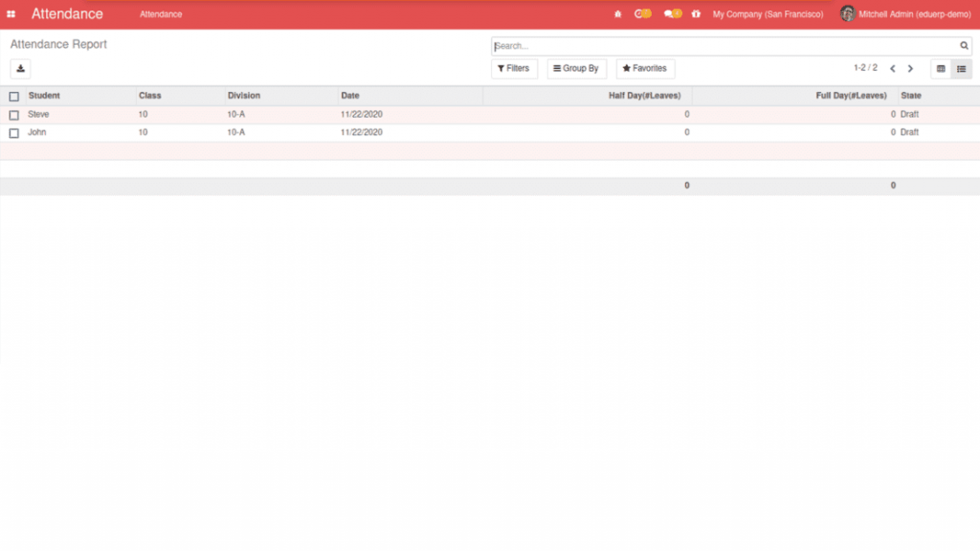
Task: Open the Favorites dropdown
Action: [645, 69]
